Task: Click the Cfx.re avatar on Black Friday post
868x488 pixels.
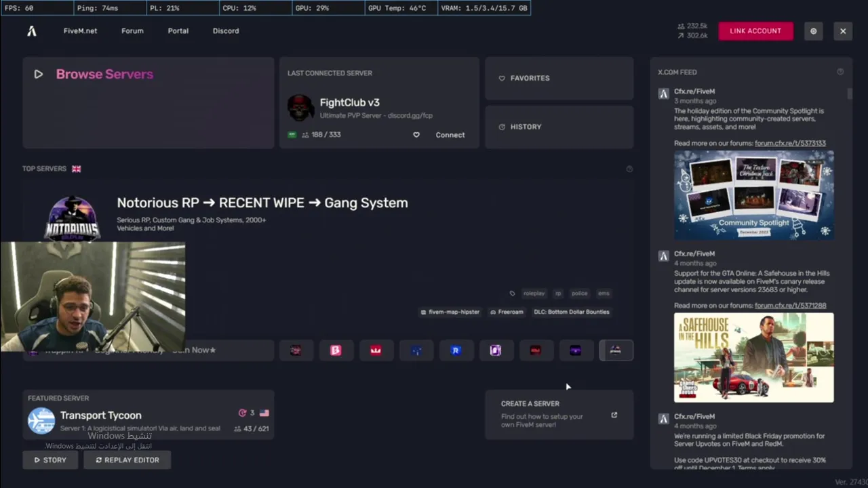Action: point(663,419)
